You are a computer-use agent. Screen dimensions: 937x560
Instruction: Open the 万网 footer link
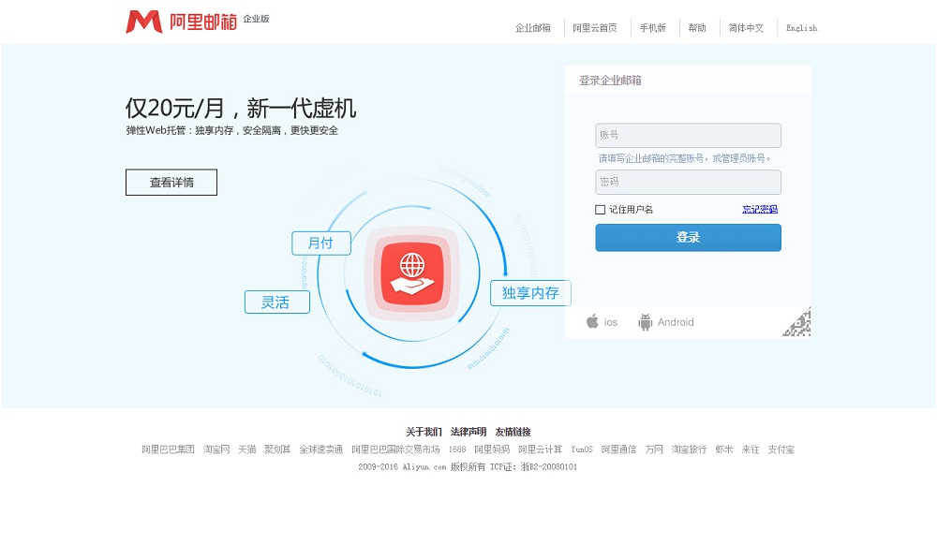tap(654, 449)
